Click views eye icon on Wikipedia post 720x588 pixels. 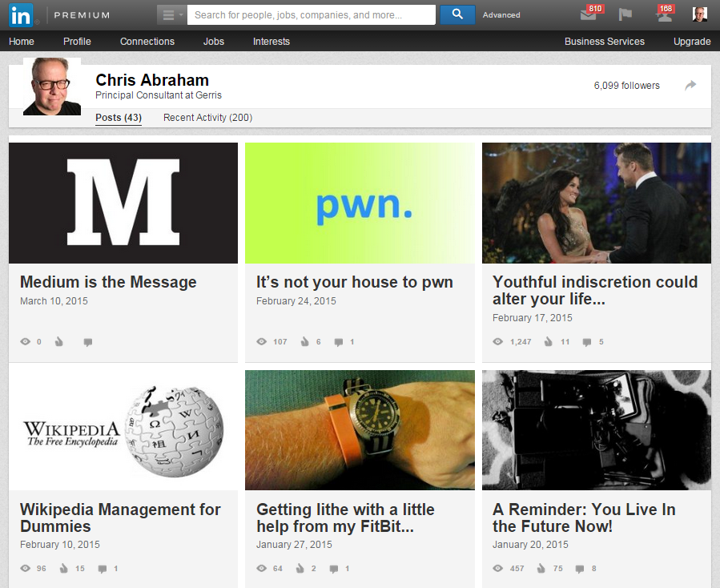point(25,569)
